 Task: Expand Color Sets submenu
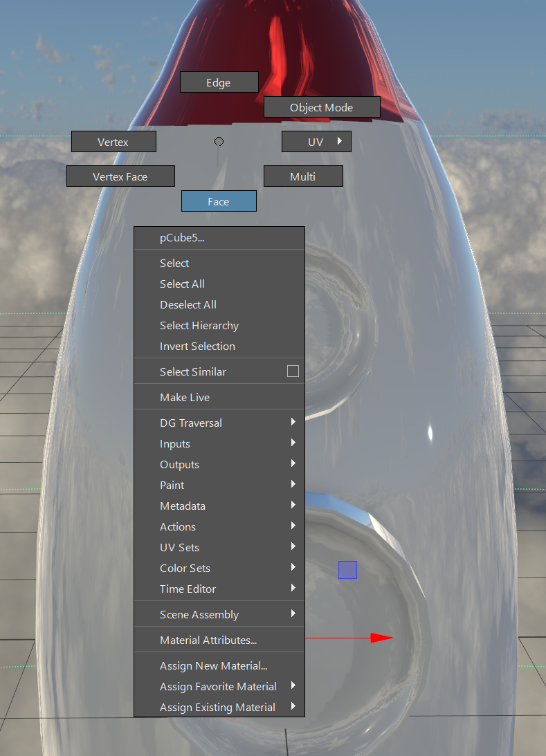219,568
